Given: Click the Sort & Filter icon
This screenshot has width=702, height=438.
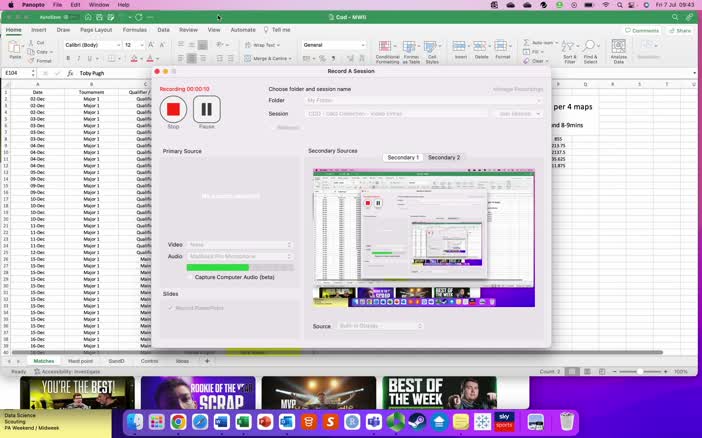Looking at the screenshot, I should point(569,50).
